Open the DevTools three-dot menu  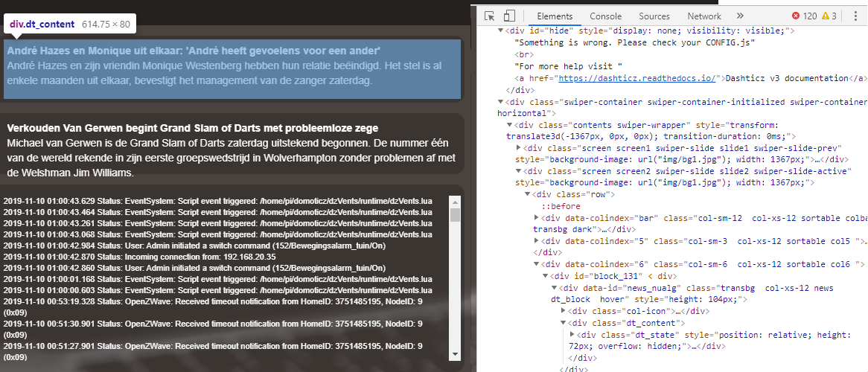856,16
